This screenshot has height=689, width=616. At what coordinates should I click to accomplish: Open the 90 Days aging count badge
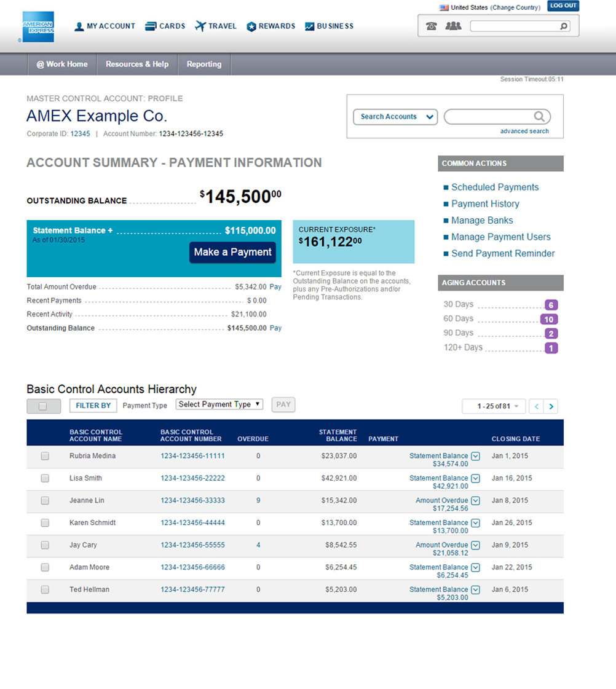click(x=551, y=334)
